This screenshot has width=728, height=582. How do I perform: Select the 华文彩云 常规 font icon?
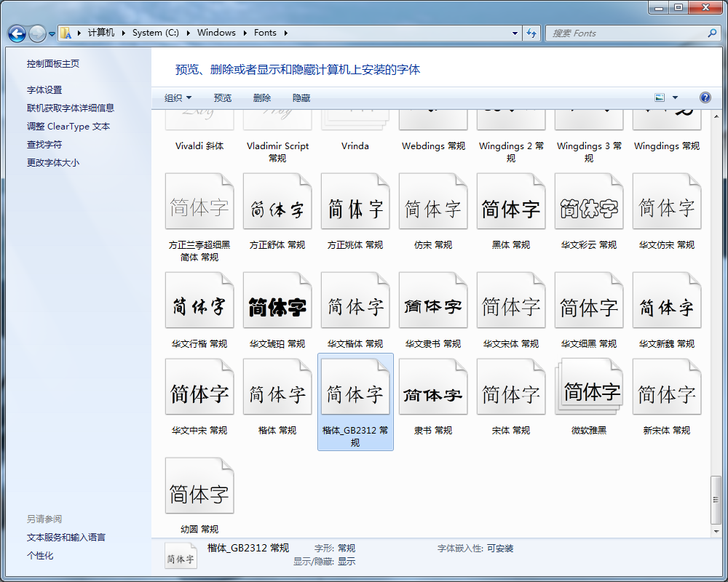point(589,202)
